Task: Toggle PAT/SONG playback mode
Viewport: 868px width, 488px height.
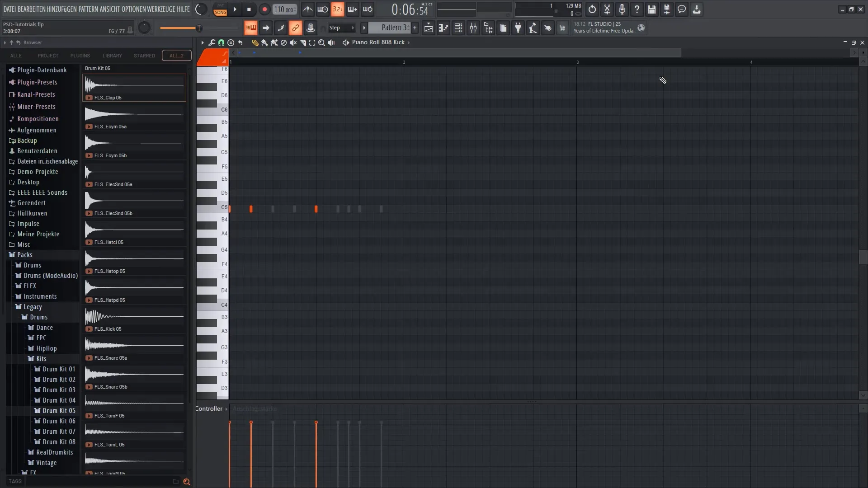Action: click(221, 9)
